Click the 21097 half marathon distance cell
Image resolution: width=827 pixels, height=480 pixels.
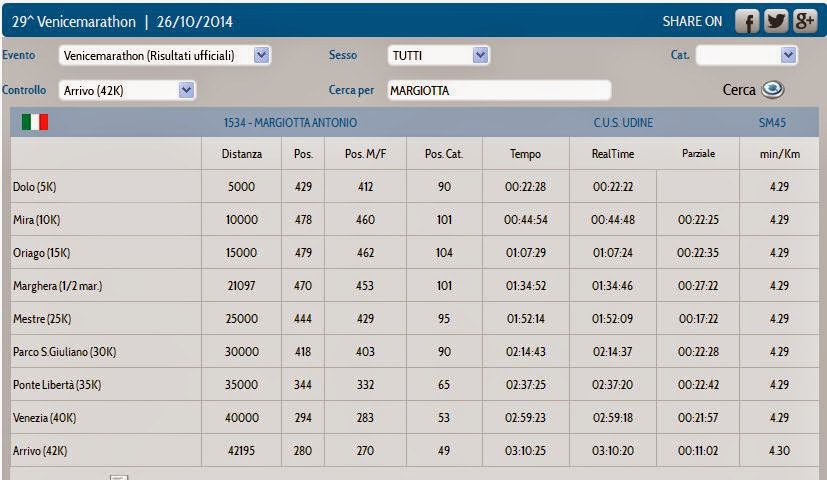coord(242,286)
